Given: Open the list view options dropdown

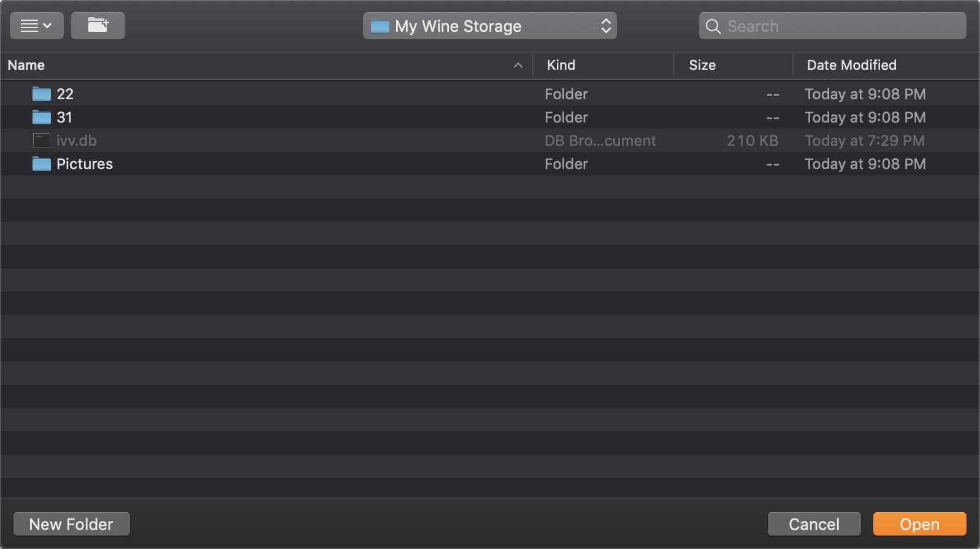Looking at the screenshot, I should [x=36, y=26].
